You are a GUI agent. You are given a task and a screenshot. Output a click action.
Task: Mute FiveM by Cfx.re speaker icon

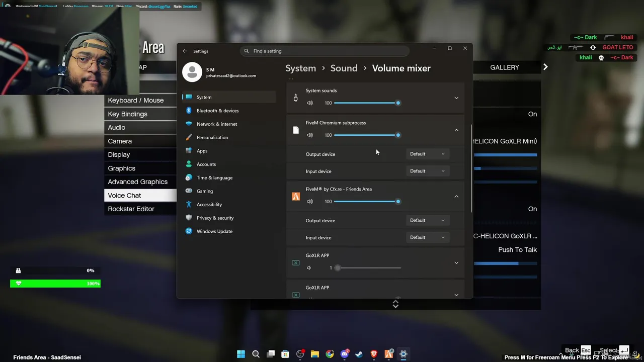(310, 202)
